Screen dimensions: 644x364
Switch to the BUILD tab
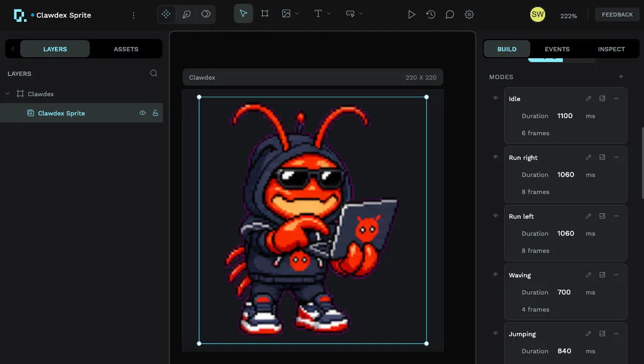click(x=507, y=49)
